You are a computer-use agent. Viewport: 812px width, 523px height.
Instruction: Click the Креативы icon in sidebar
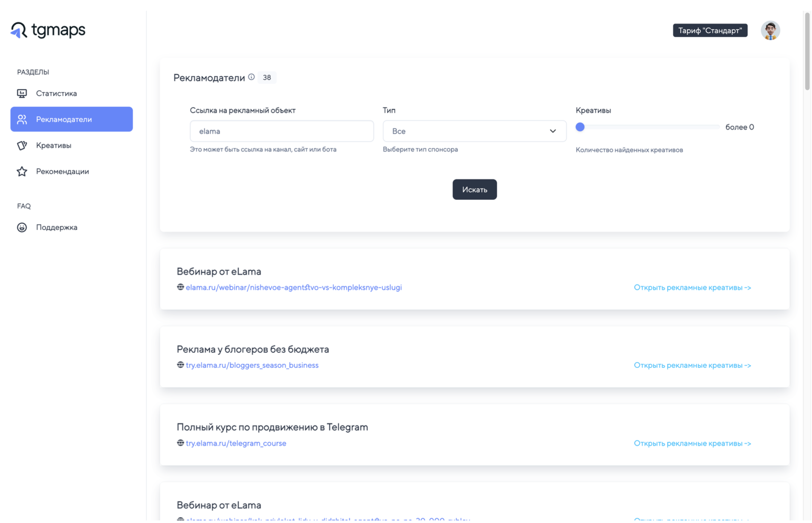pyautogui.click(x=22, y=146)
